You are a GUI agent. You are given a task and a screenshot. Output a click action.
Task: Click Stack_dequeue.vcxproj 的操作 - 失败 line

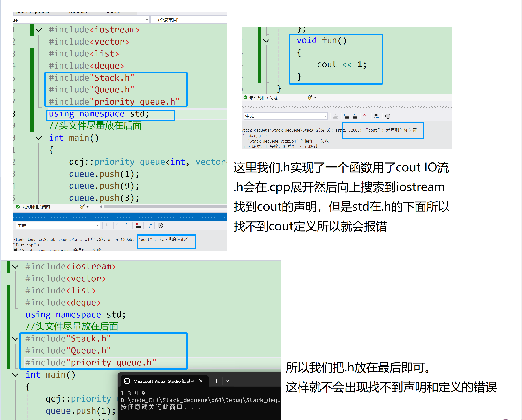pos(286,141)
